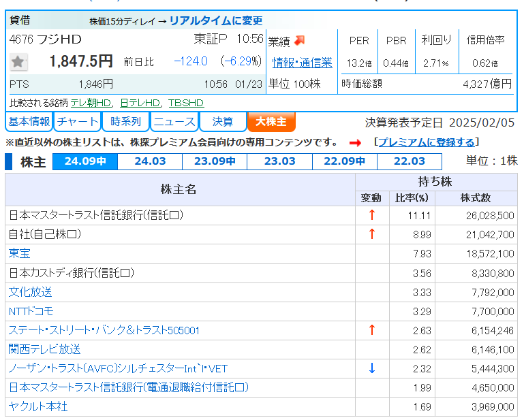Screen dimensions: 524x420
Task: Open the 情報・通信業 sector link
Action: point(302,63)
